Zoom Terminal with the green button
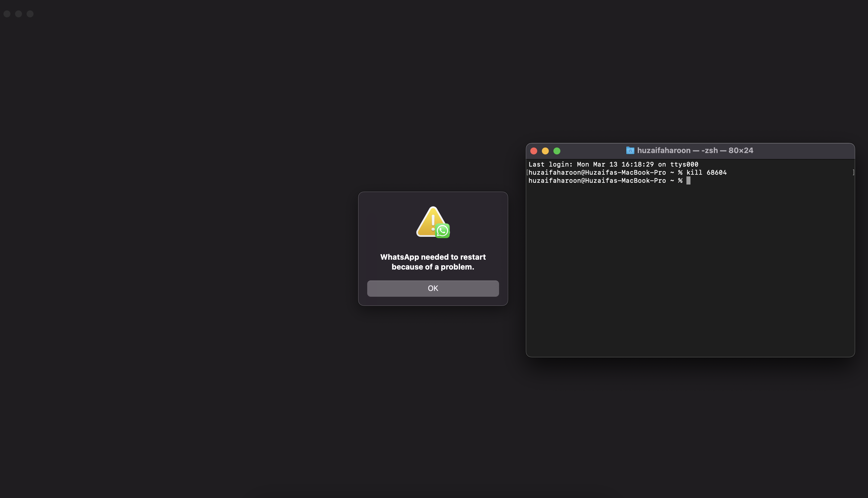This screenshot has height=498, width=868. coord(557,151)
